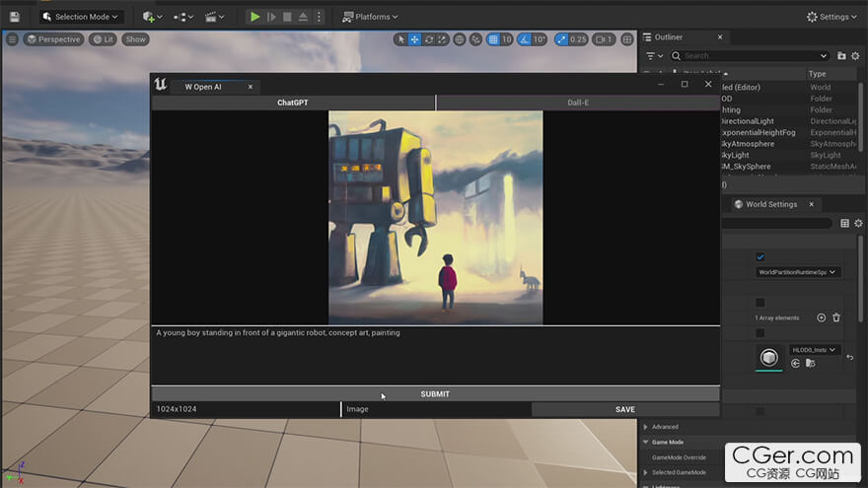Viewport: 868px width, 488px height.
Task: Open viewport hamburger options menu
Action: point(12,39)
